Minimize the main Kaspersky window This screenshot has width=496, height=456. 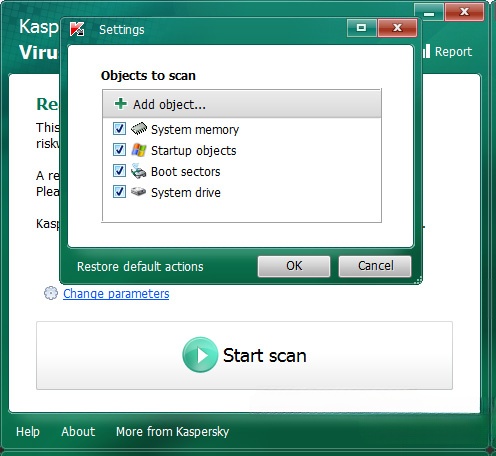click(429, 13)
